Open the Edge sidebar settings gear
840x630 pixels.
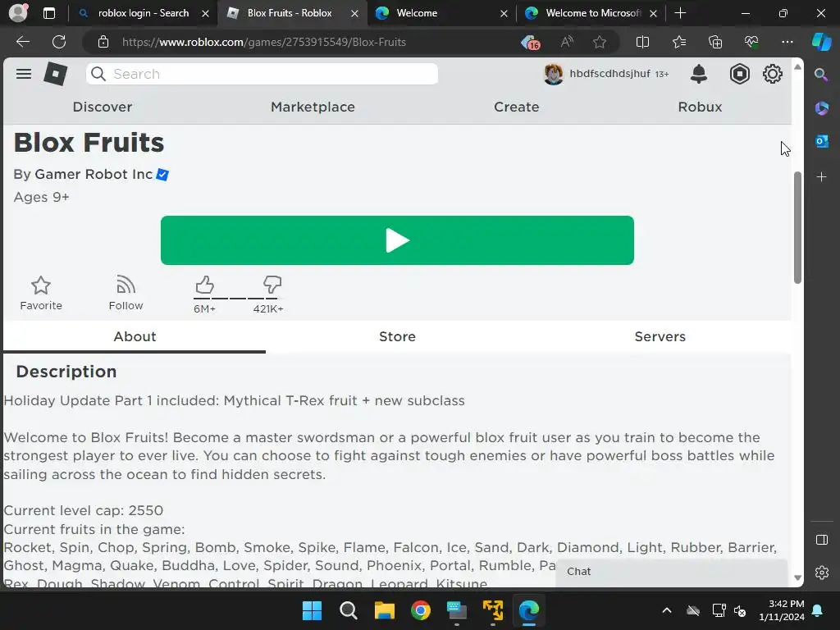pyautogui.click(x=821, y=573)
